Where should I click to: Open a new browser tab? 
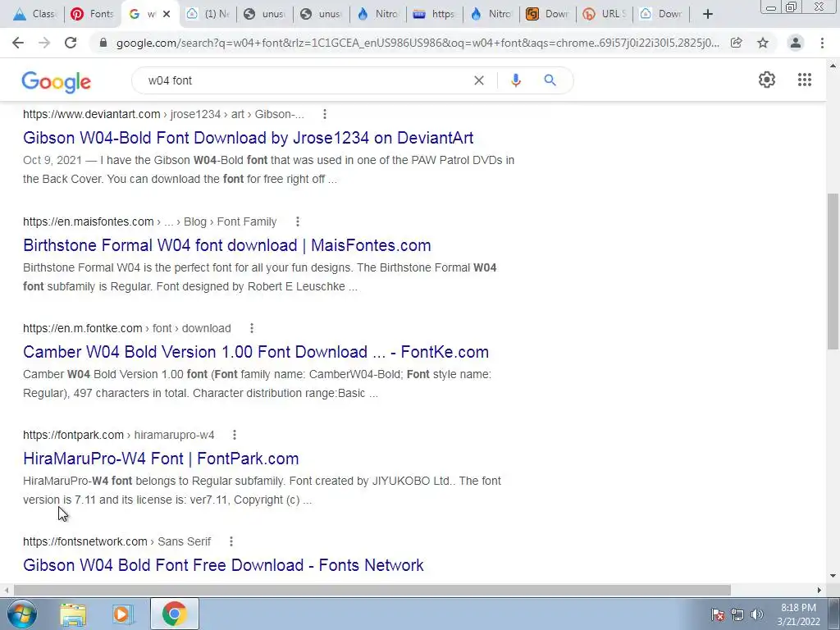708,14
